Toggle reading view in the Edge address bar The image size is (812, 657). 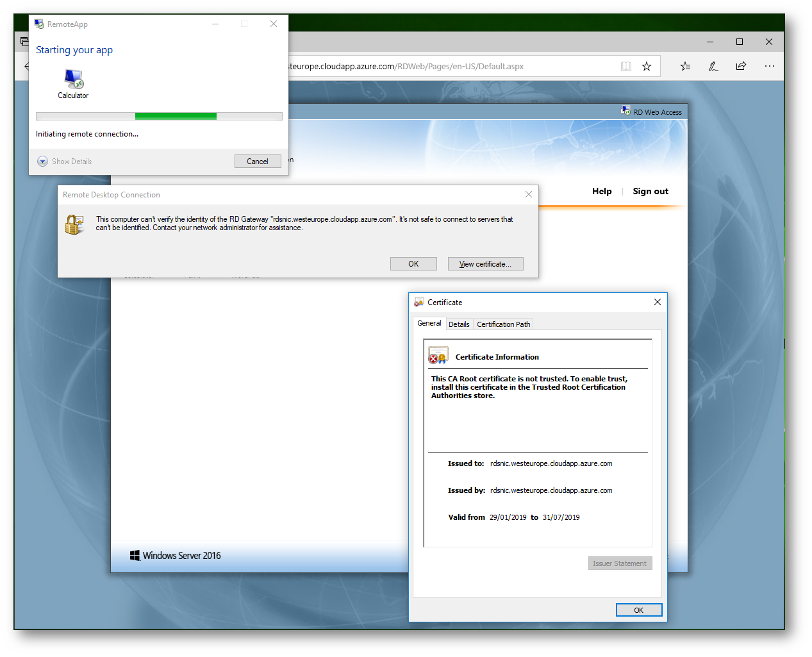(626, 66)
